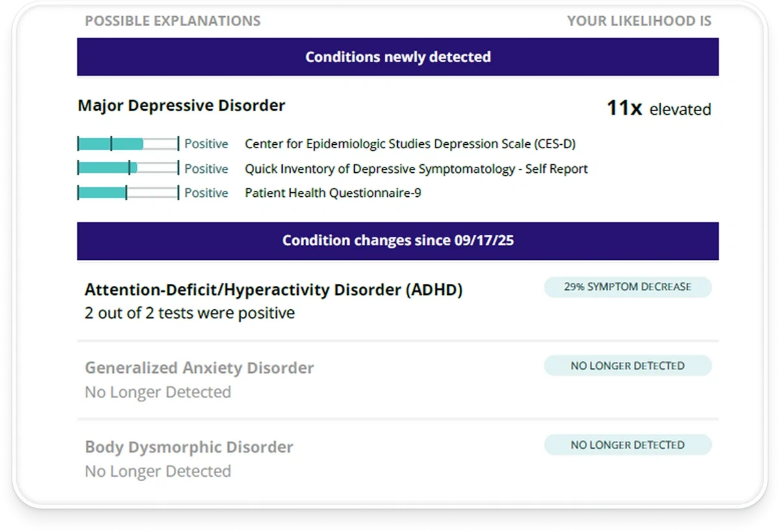Click the Condition changes since 09/17/25 banner

(398, 241)
